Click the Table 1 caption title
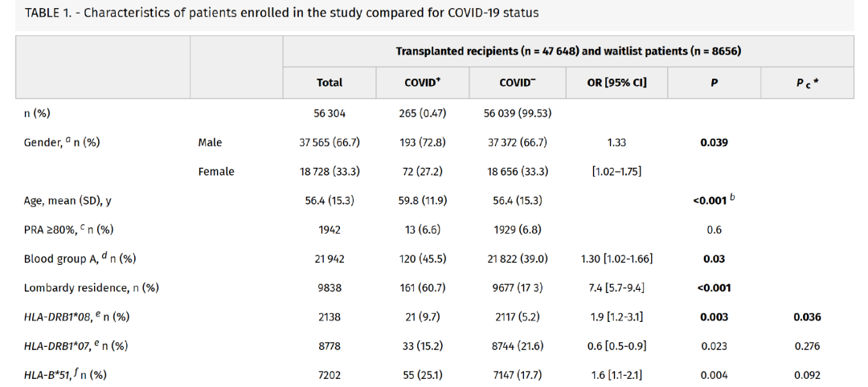Screen dimensions: 868x387 (x=281, y=13)
